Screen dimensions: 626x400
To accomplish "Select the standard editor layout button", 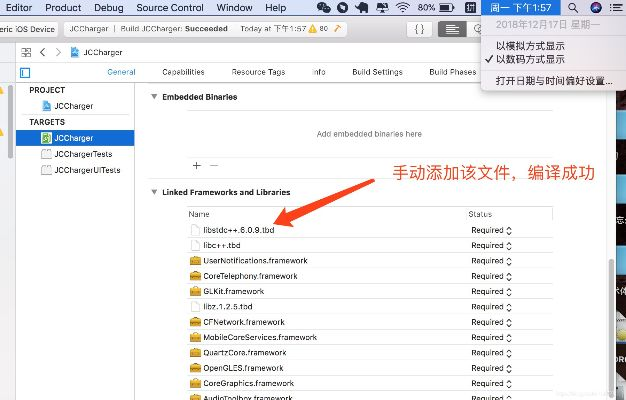I will pos(453,29).
